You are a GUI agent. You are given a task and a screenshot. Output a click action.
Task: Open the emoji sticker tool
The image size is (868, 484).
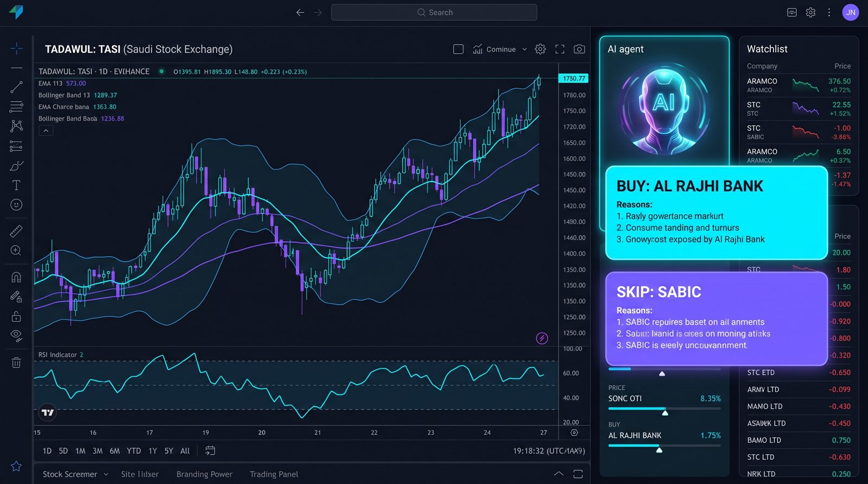click(16, 205)
